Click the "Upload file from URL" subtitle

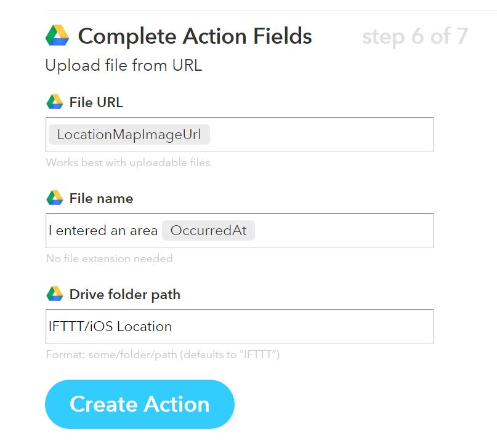[123, 65]
